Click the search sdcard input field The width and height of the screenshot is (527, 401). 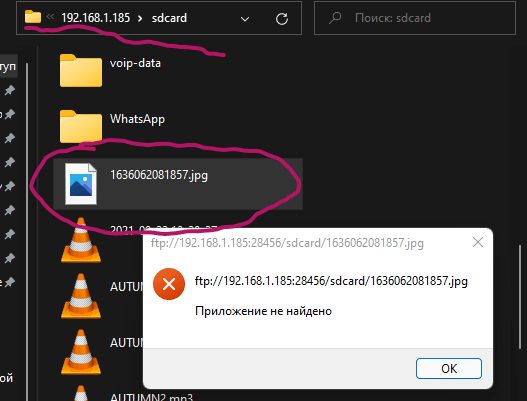coord(415,18)
